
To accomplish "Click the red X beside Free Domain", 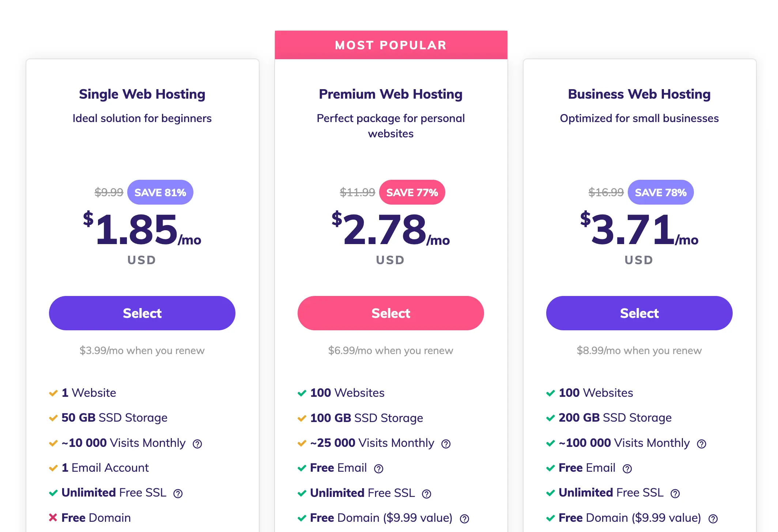I will coord(53,517).
